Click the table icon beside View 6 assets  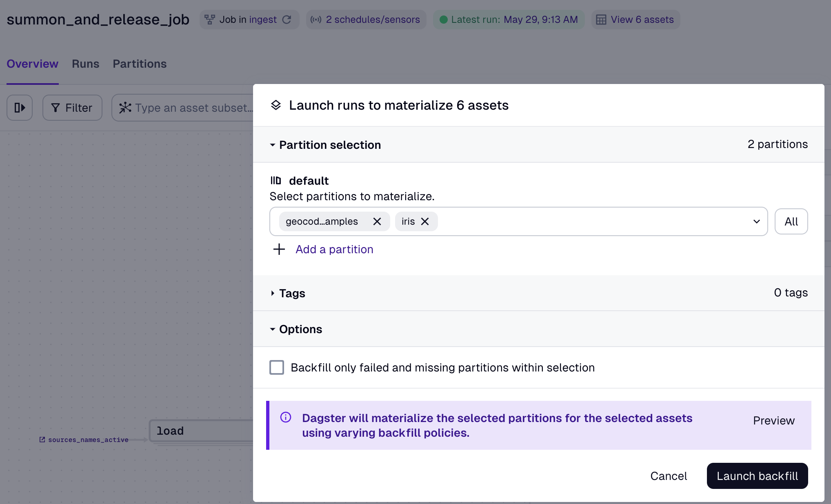tap(601, 20)
